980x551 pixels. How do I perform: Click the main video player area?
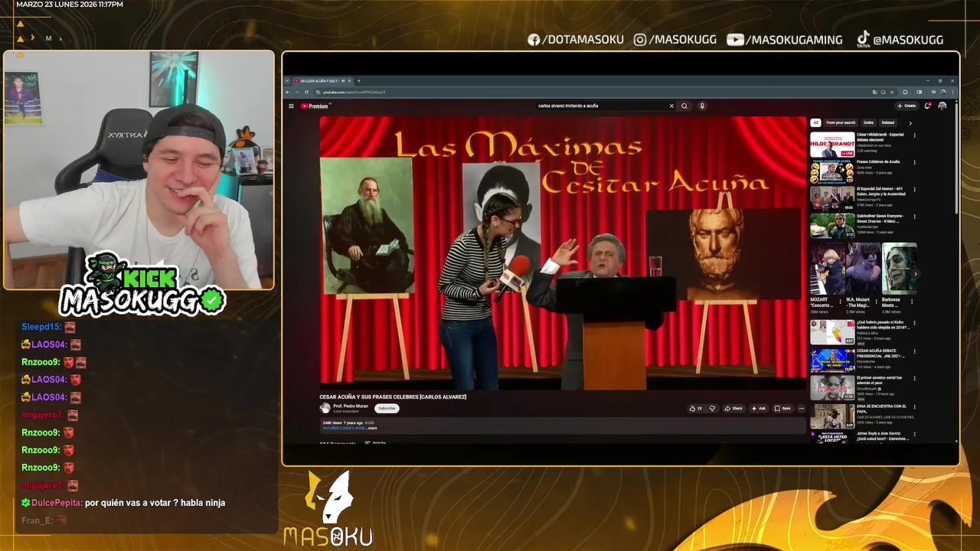pos(563,253)
